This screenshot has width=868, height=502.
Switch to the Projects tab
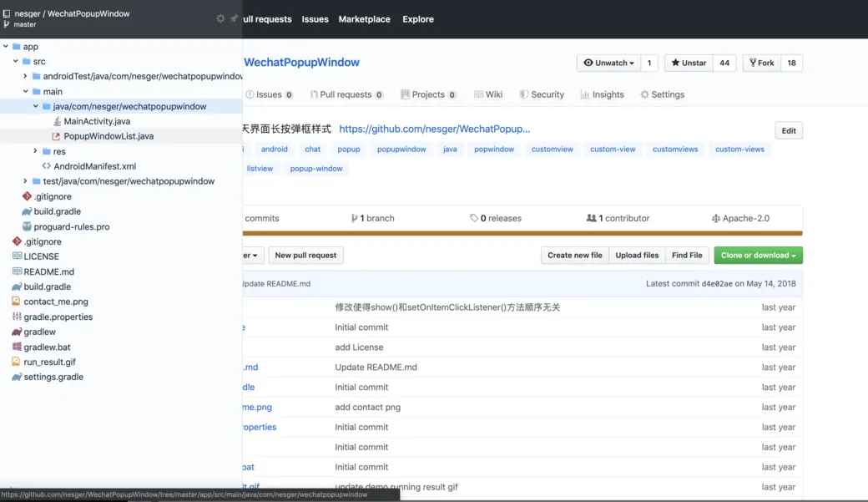pos(428,94)
